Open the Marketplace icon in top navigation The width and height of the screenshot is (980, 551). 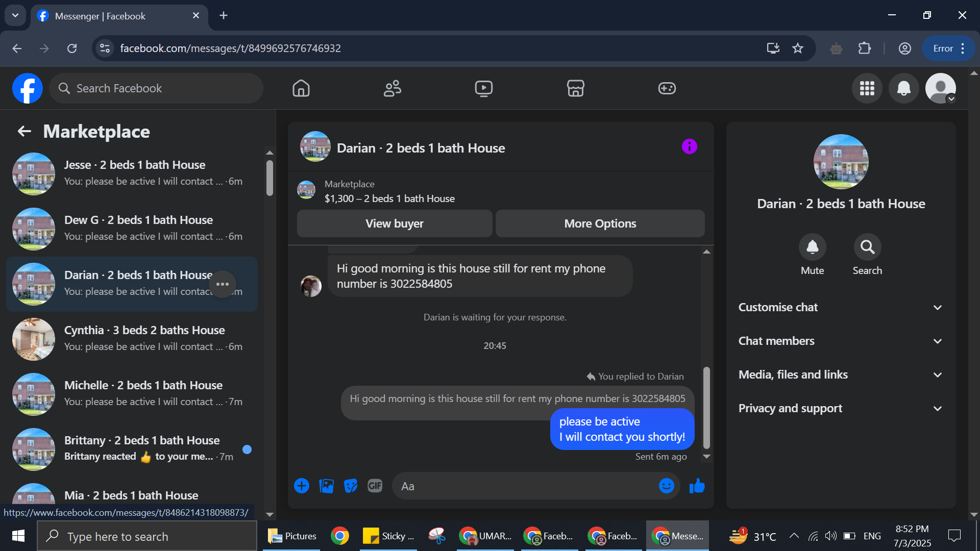(x=575, y=88)
